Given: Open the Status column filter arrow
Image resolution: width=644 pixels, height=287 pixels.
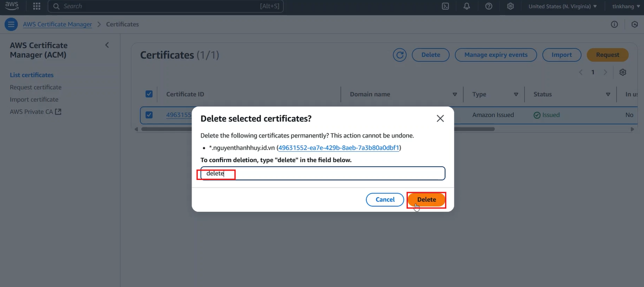Looking at the screenshot, I should click(608, 94).
